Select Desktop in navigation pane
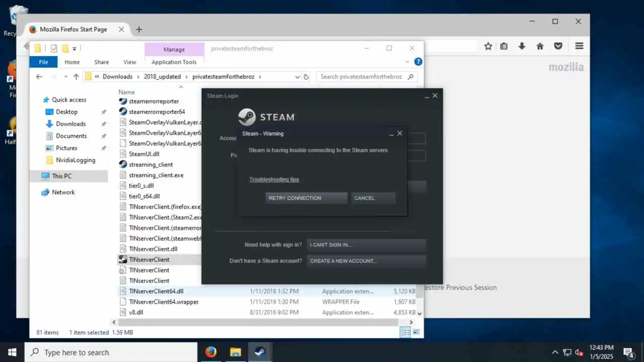644x362 pixels. (66, 112)
